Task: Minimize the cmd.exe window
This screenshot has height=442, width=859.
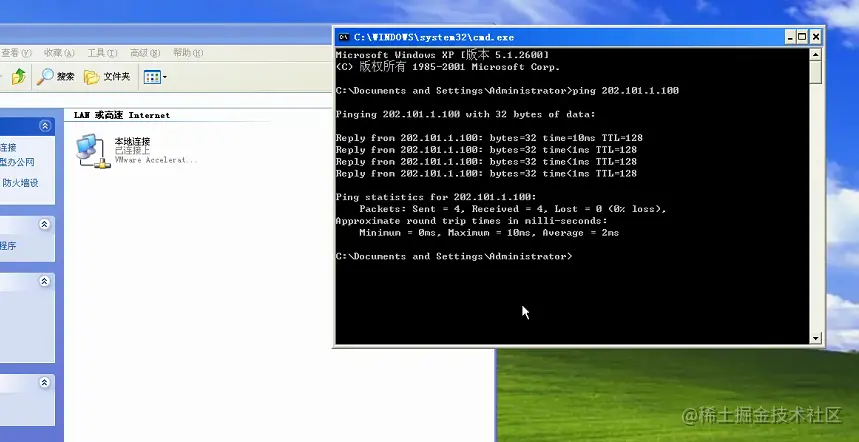Action: tap(790, 37)
